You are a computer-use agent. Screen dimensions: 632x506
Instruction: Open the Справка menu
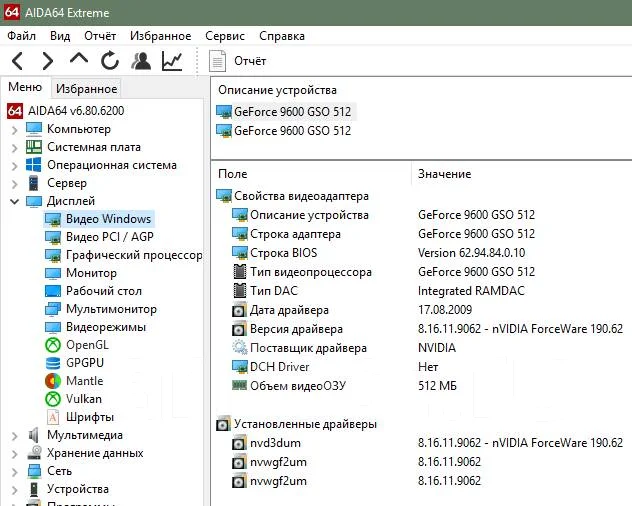[282, 36]
